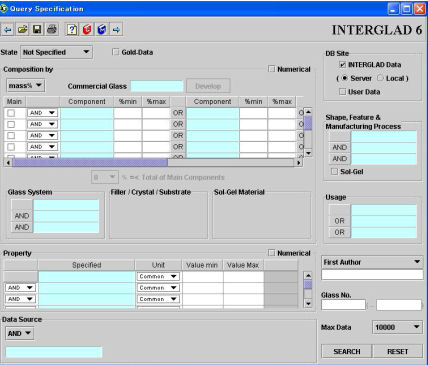This screenshot has height=365, width=428.
Task: Click the RESET button
Action: pyautogui.click(x=397, y=351)
